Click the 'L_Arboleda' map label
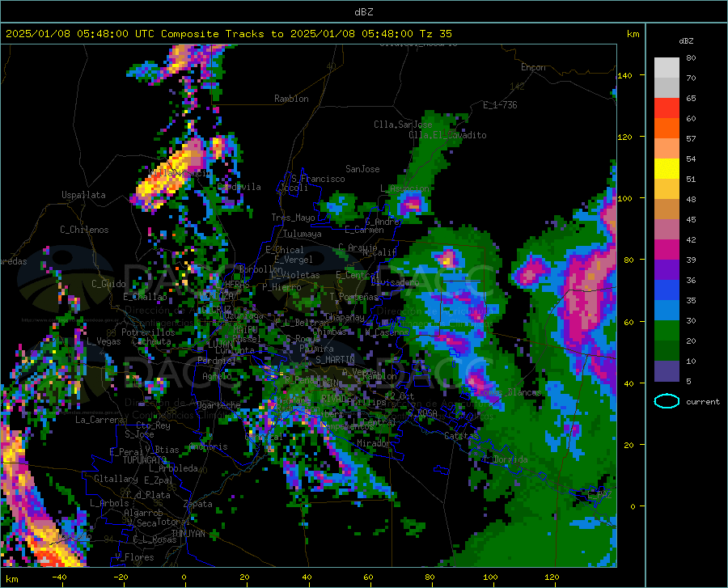This screenshot has height=588, width=728. pyautogui.click(x=173, y=469)
